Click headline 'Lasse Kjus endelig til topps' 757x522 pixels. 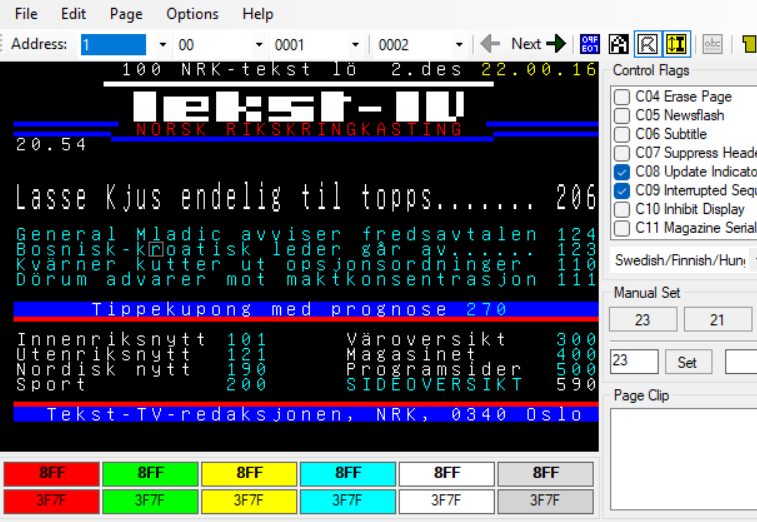coord(223,197)
